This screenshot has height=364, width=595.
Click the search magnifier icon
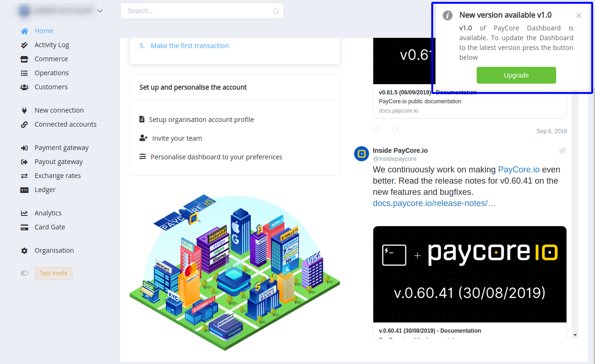[x=276, y=11]
